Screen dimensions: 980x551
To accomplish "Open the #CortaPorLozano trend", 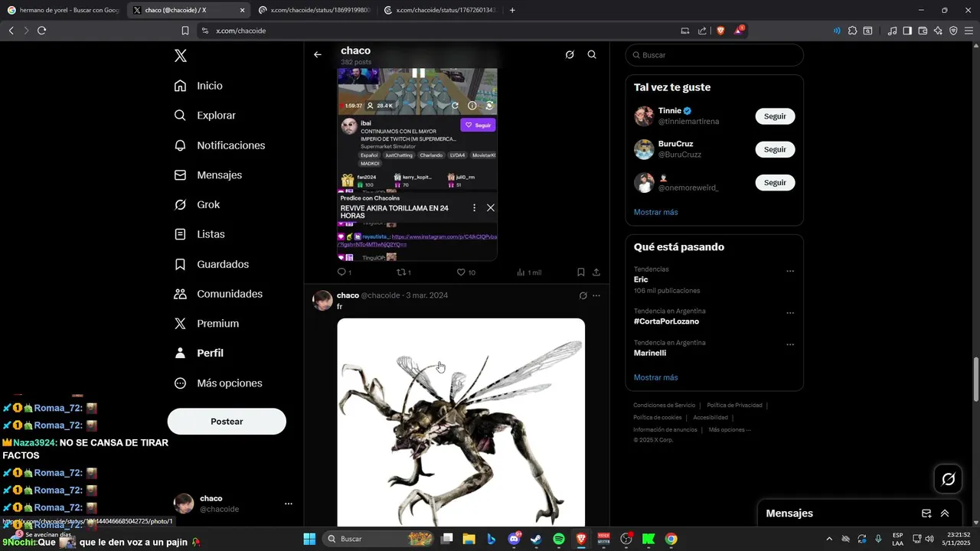I will pos(666,321).
